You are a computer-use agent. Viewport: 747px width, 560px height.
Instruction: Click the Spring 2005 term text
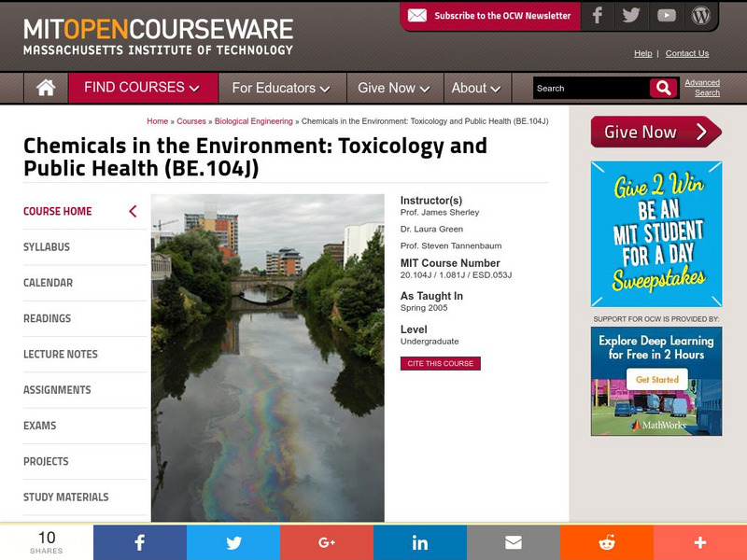coord(424,308)
